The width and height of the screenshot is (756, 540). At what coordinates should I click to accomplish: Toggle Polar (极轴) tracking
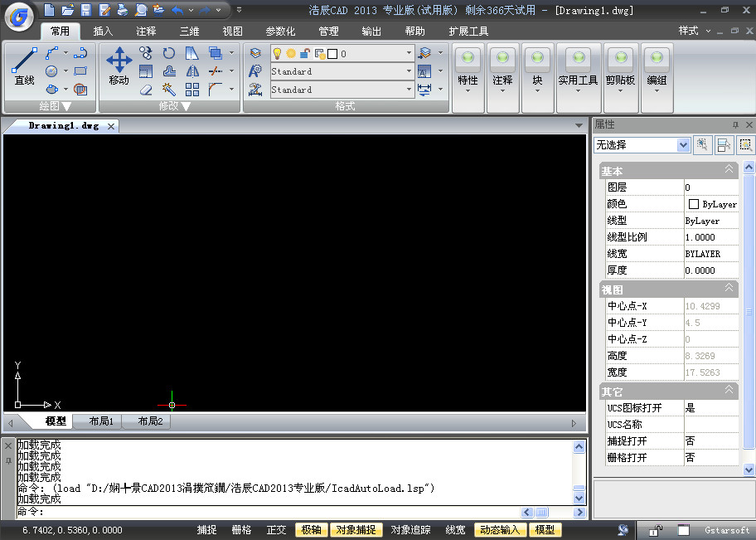[312, 530]
